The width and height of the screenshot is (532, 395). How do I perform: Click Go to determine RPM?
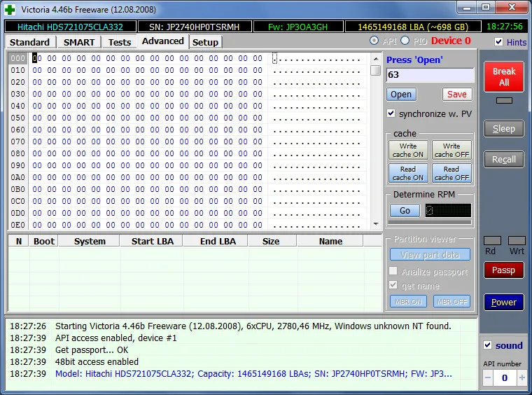(x=405, y=210)
